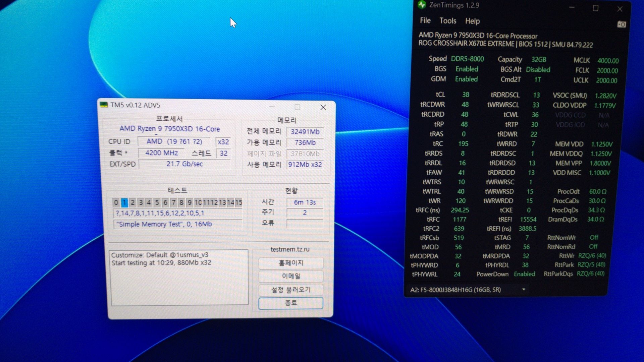The image size is (644, 362).
Task: Click the empty error count field
Action: click(305, 223)
